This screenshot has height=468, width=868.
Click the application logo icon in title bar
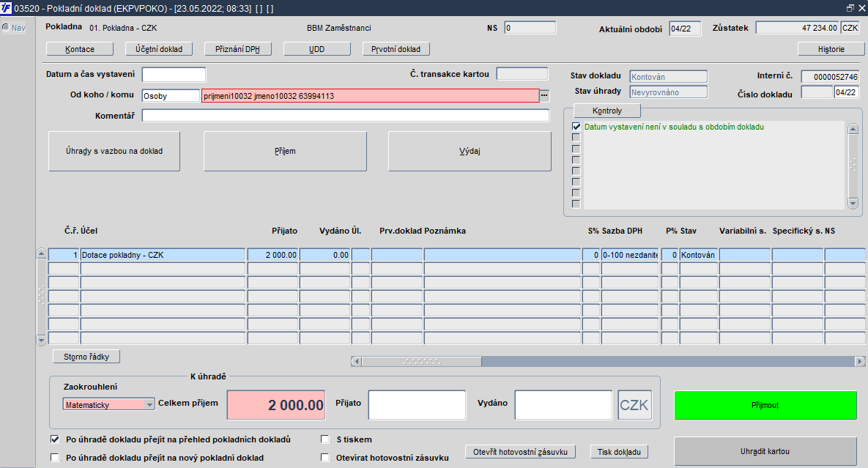[6, 8]
